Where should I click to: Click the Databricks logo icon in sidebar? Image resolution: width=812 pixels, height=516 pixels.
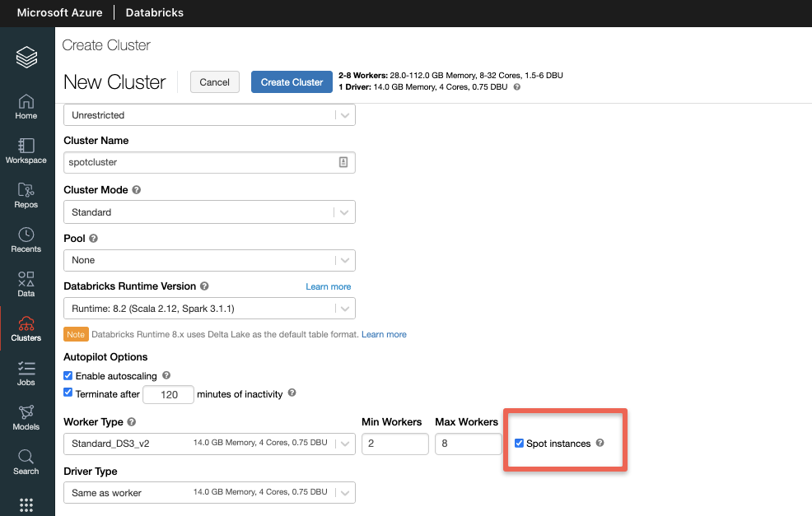pos(26,57)
